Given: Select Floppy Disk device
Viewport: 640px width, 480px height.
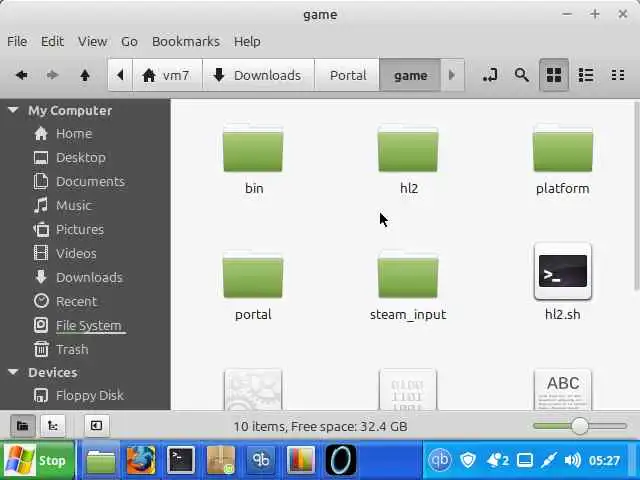Looking at the screenshot, I should click(89, 396).
